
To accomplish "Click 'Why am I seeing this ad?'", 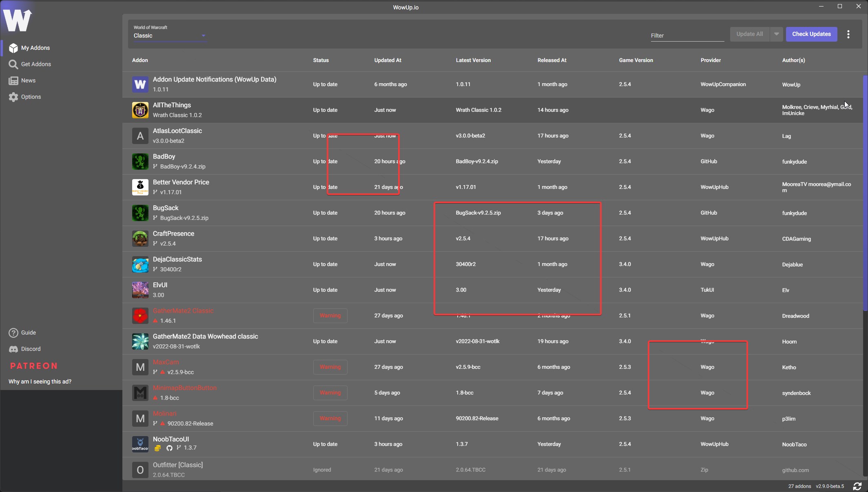I will coord(40,382).
